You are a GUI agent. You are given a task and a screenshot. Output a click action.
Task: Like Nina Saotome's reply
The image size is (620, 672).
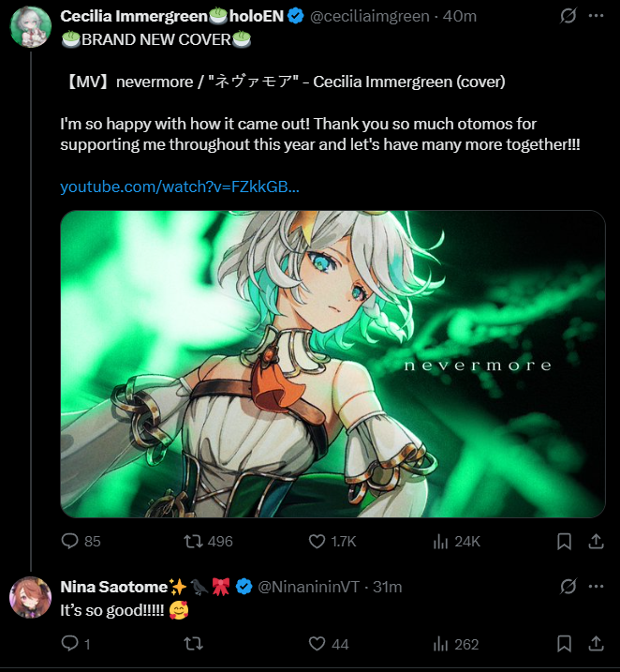[329, 644]
